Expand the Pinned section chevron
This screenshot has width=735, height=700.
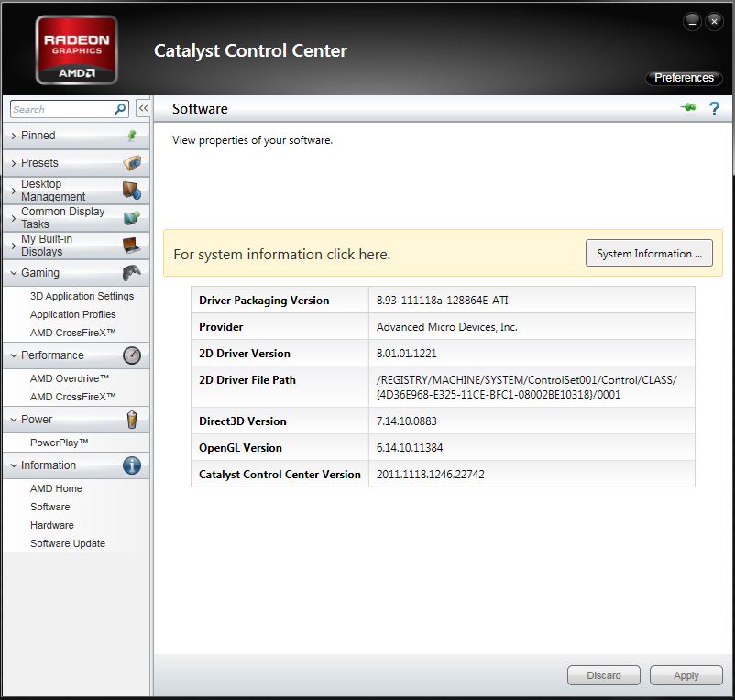click(x=14, y=136)
